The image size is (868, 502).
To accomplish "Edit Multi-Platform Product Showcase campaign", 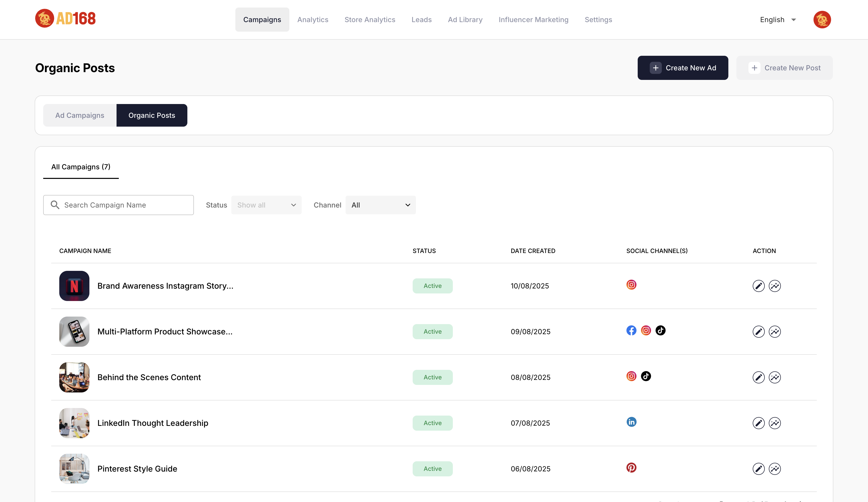I will click(758, 332).
